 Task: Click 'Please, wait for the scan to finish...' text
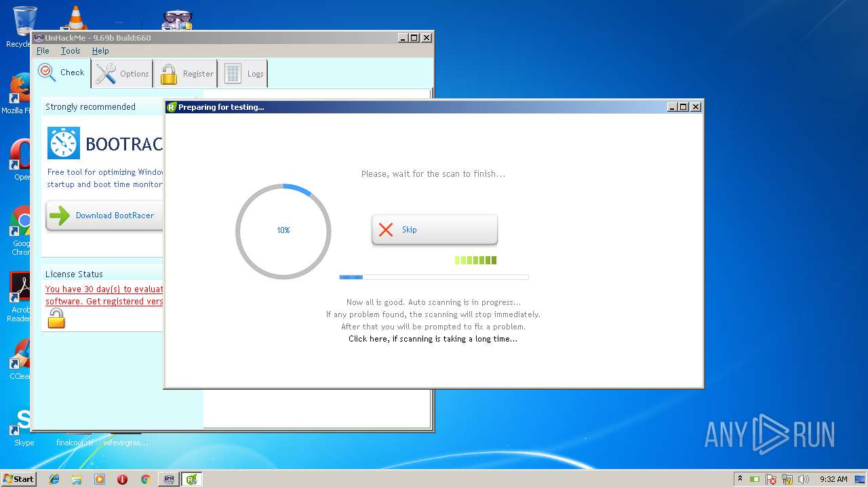[433, 174]
